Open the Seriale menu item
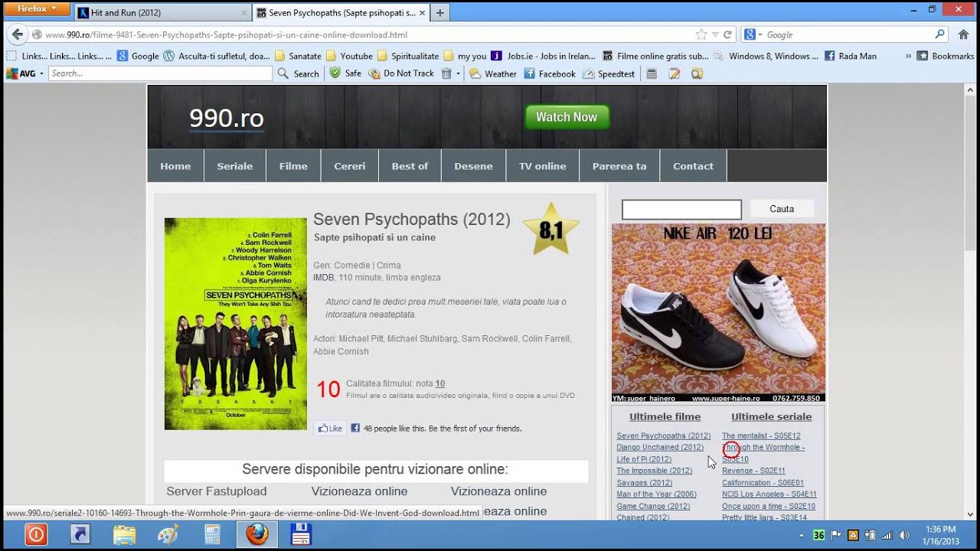The height and width of the screenshot is (551, 980). (x=234, y=166)
